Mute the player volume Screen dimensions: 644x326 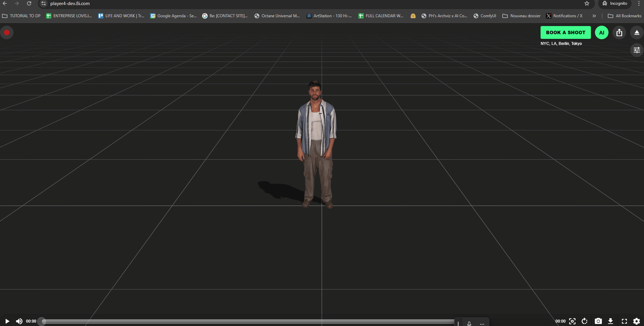click(x=19, y=321)
